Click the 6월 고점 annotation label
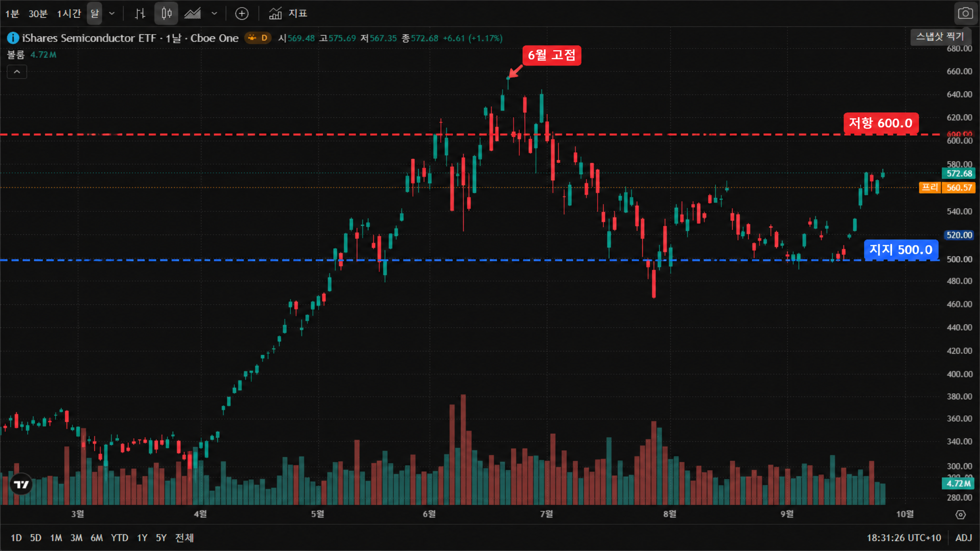 pos(552,55)
